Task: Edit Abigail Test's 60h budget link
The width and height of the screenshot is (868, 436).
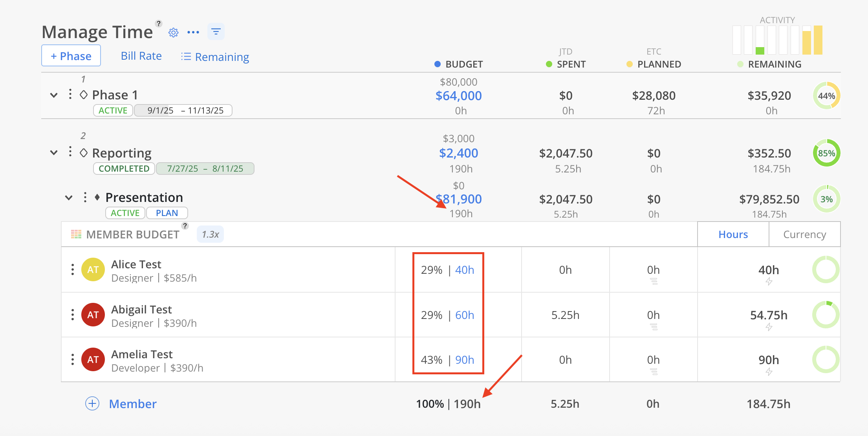Action: (464, 315)
